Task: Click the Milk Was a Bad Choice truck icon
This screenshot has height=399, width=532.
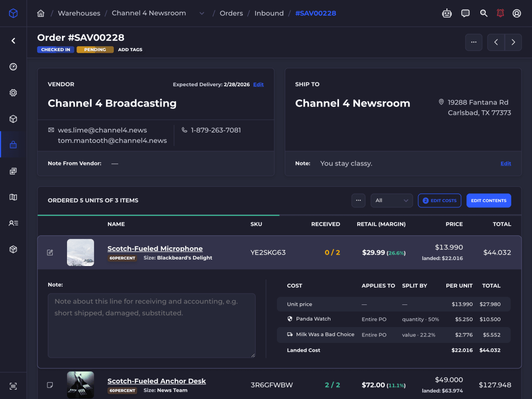Action: (290, 334)
